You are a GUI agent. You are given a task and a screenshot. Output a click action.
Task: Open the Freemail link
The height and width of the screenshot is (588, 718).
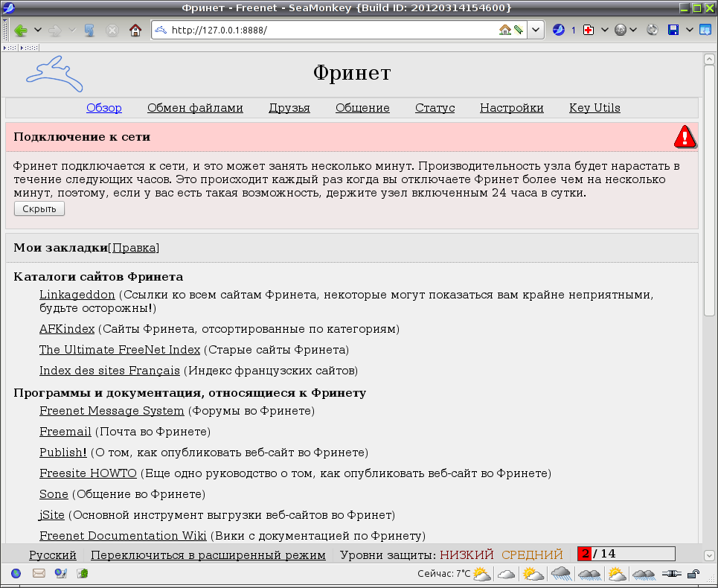(65, 432)
